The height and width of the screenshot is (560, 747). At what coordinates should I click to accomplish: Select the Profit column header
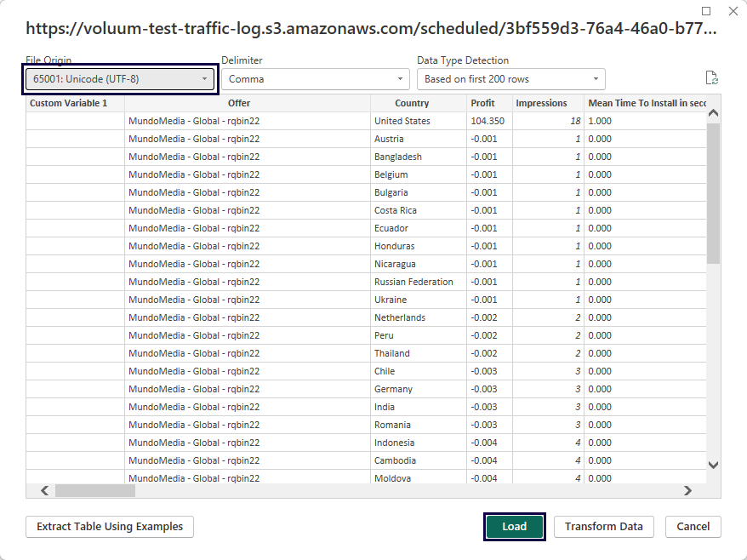click(x=482, y=103)
